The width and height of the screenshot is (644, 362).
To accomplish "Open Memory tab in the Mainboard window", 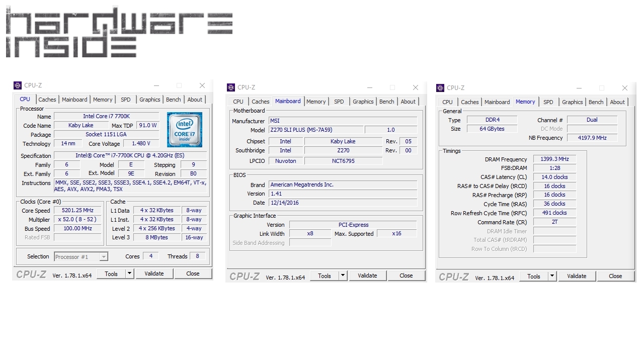I will pos(316,102).
